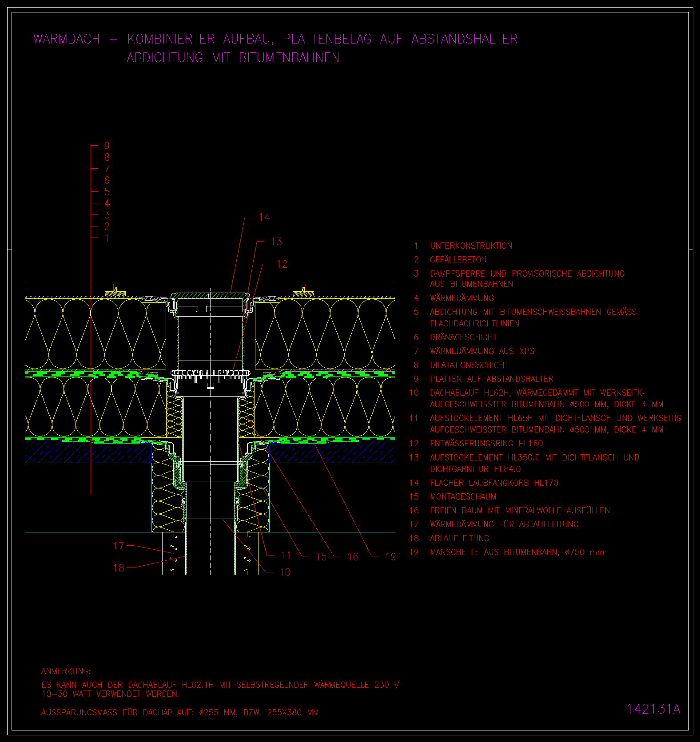Viewport: 700px width, 742px height.
Task: Click callout number 12 on the drawing
Action: 282,265
